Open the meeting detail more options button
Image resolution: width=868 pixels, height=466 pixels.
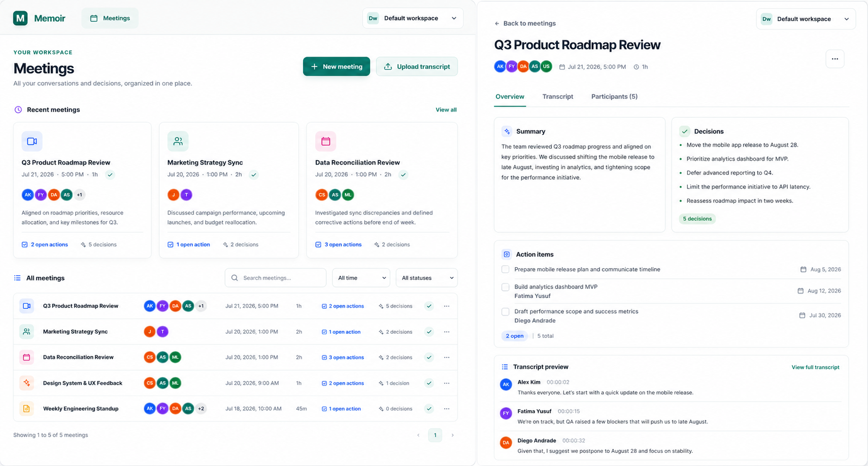click(835, 59)
